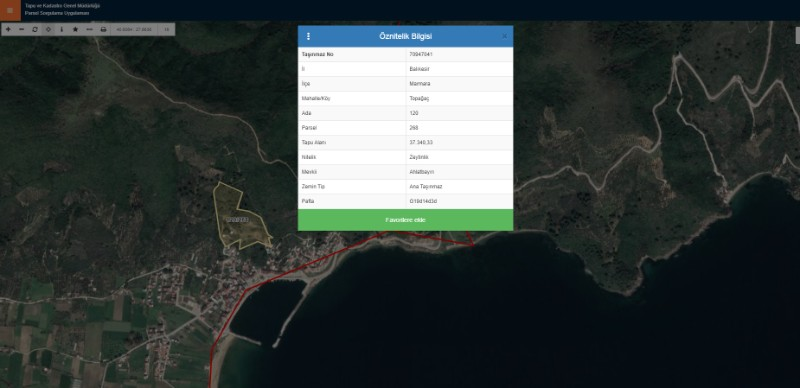Open the three-dot options menu in Öznitelik Bilgisi
Viewport: 800px width, 388px height.
pos(308,36)
